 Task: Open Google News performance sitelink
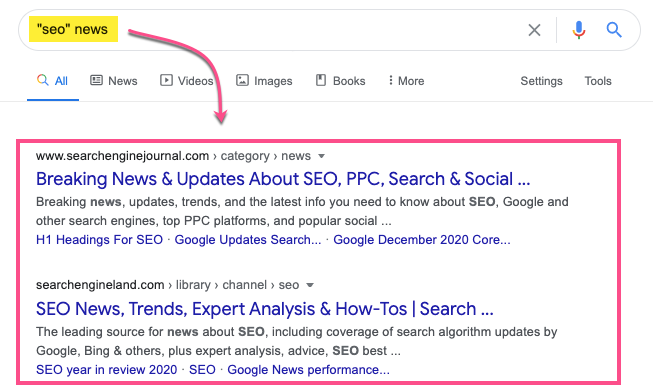(308, 370)
